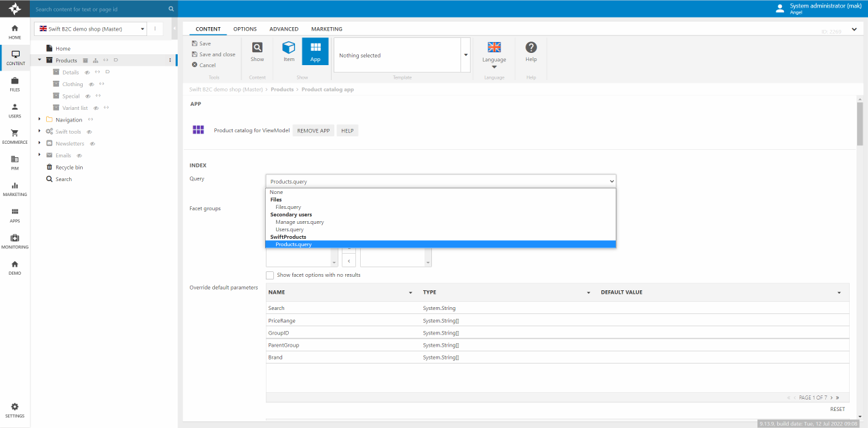Click the REMOVE APP button
The image size is (868, 428).
pyautogui.click(x=313, y=130)
